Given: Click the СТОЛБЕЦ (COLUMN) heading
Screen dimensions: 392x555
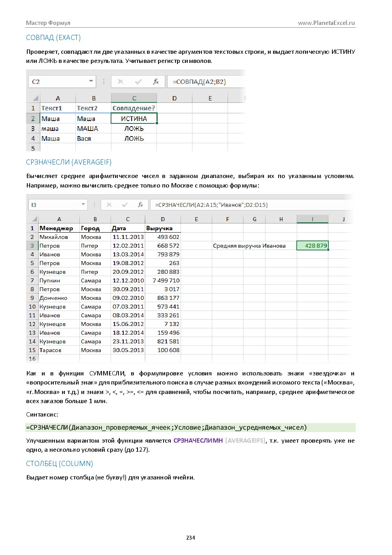Looking at the screenshot, I should pos(60,464).
